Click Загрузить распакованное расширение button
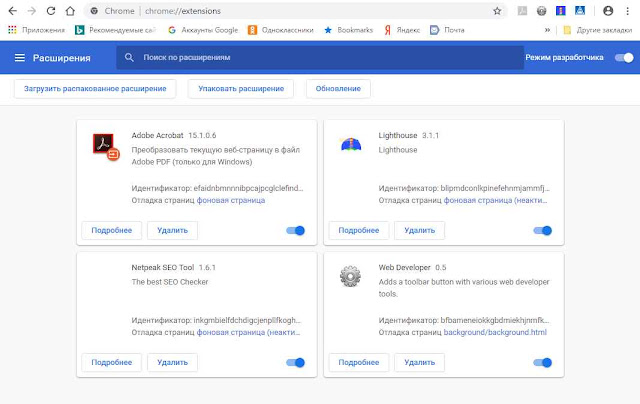Viewport: 640px width, 404px height. pos(95,89)
